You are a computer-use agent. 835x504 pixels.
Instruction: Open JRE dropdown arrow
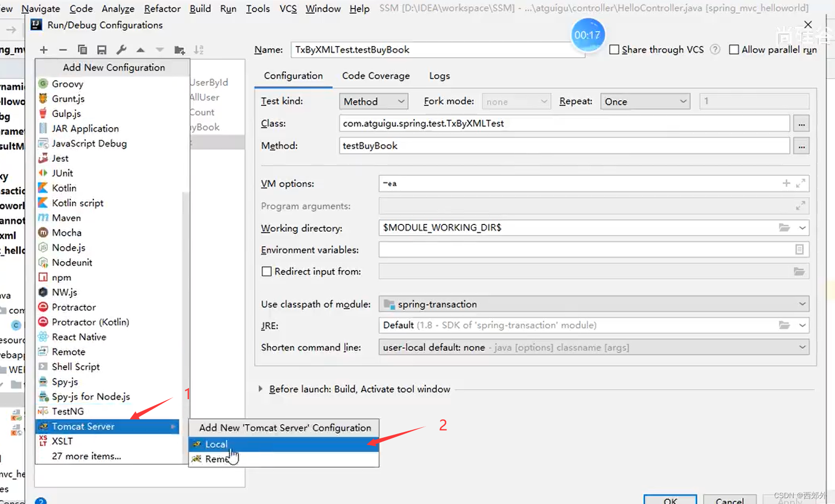[802, 325]
